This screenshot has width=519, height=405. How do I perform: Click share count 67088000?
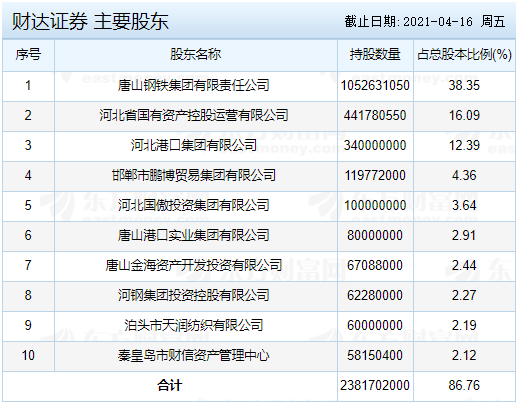pyautogui.click(x=375, y=265)
